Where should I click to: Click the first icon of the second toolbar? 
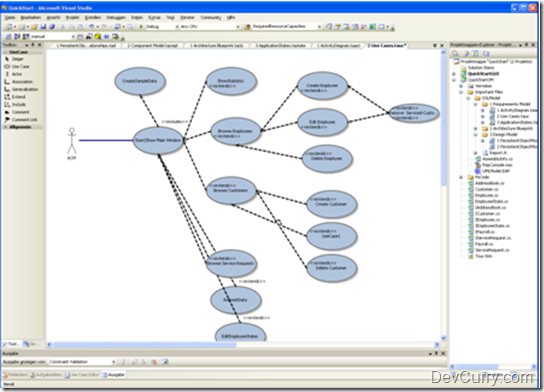pyautogui.click(x=8, y=36)
